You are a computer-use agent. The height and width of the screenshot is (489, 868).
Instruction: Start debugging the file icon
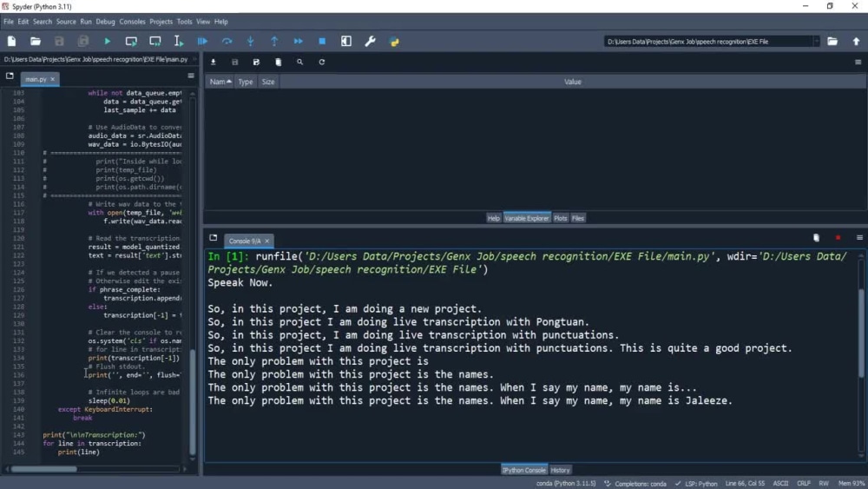pyautogui.click(x=202, y=42)
